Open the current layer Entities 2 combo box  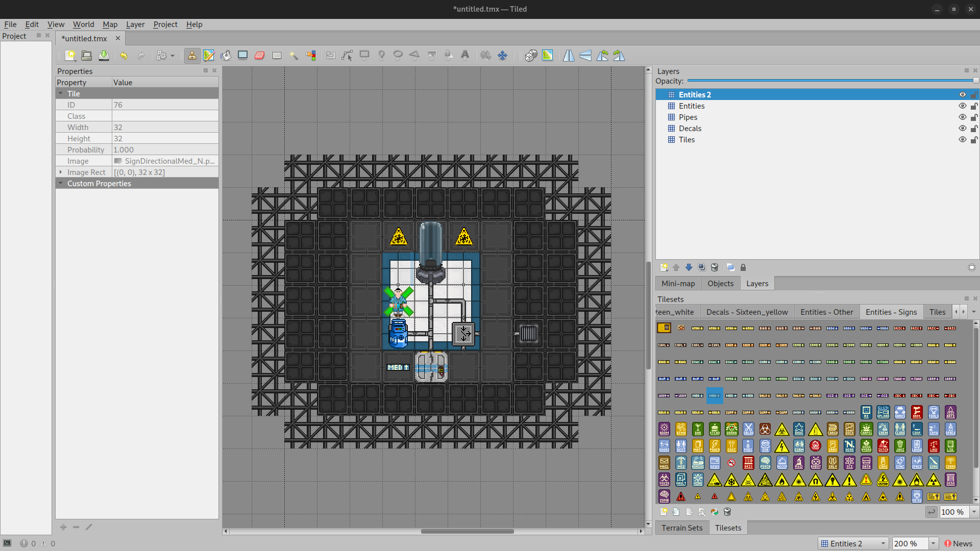853,543
